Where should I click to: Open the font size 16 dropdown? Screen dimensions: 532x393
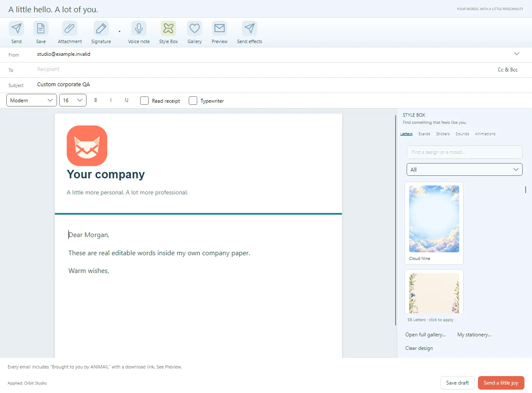[73, 100]
